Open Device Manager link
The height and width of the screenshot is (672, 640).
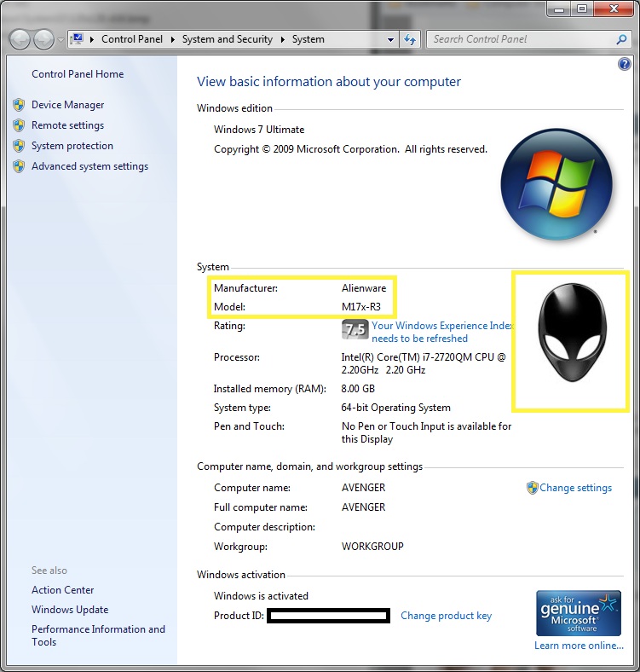click(x=67, y=105)
